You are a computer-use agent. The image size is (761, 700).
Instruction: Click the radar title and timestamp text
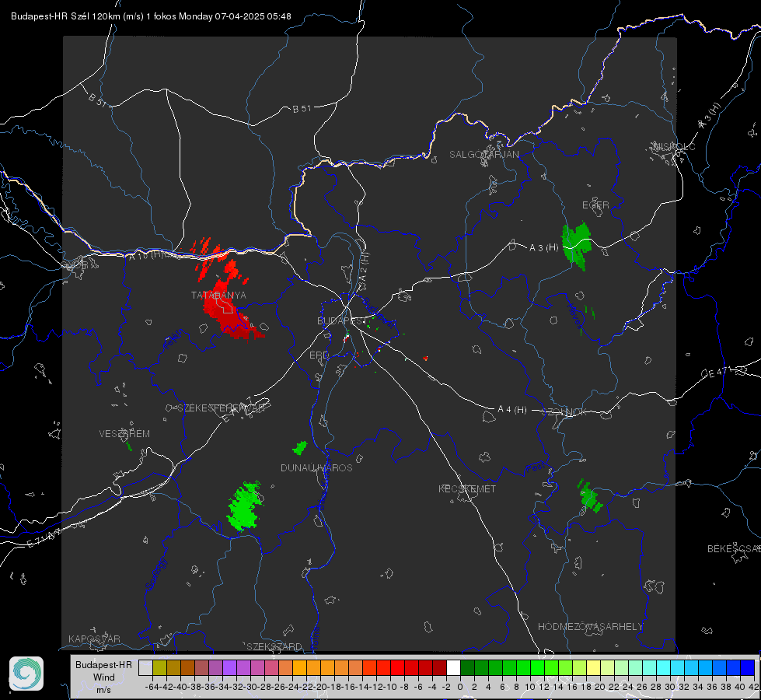tap(151, 16)
